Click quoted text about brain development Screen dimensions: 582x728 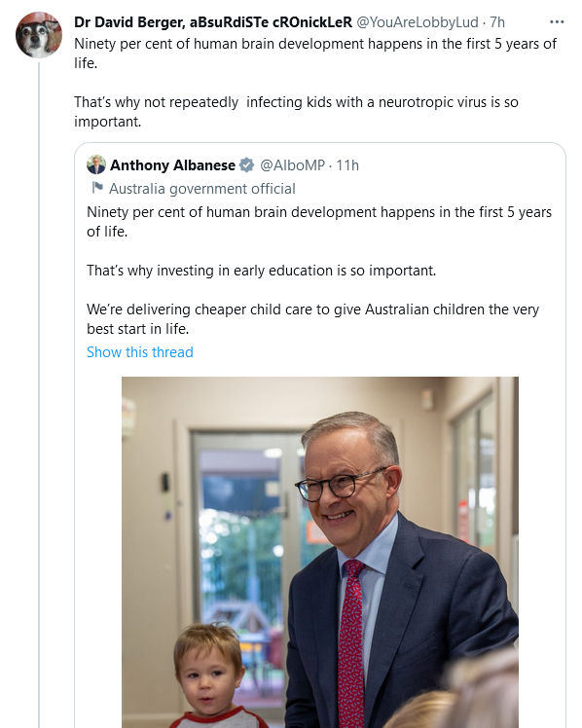tap(319, 221)
